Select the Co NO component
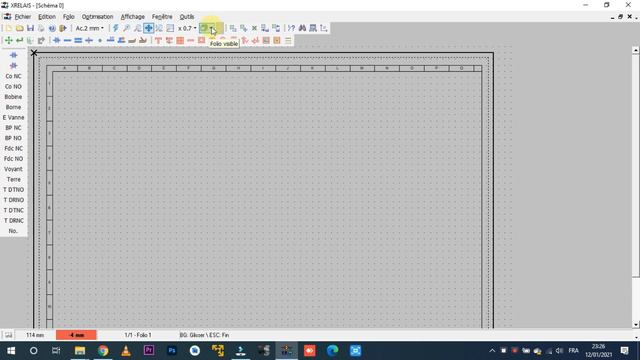Screen dimensions: 640x360 pyautogui.click(x=13, y=87)
